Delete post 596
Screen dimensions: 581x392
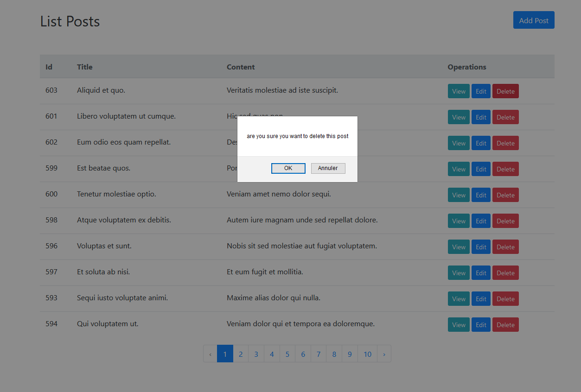[505, 247]
